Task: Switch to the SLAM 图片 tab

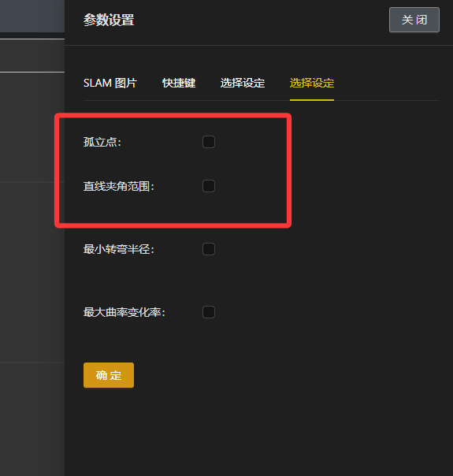Action: coord(110,83)
